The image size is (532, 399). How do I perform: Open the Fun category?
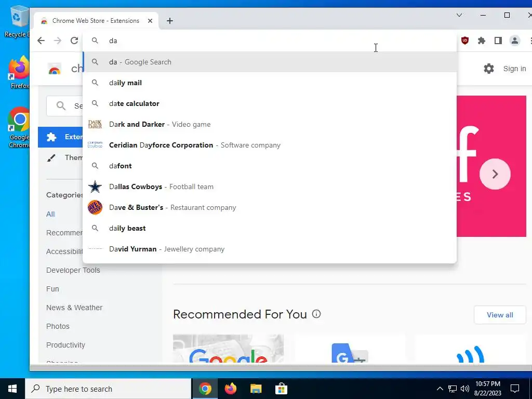(52, 289)
